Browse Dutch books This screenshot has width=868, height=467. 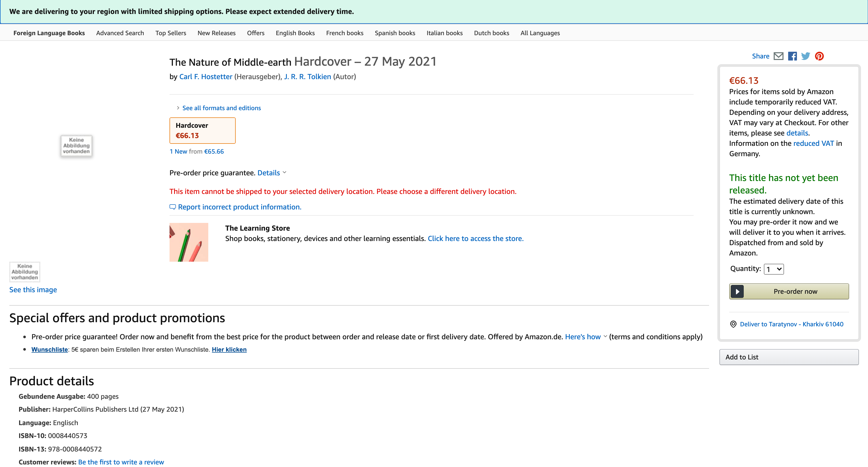coord(491,33)
